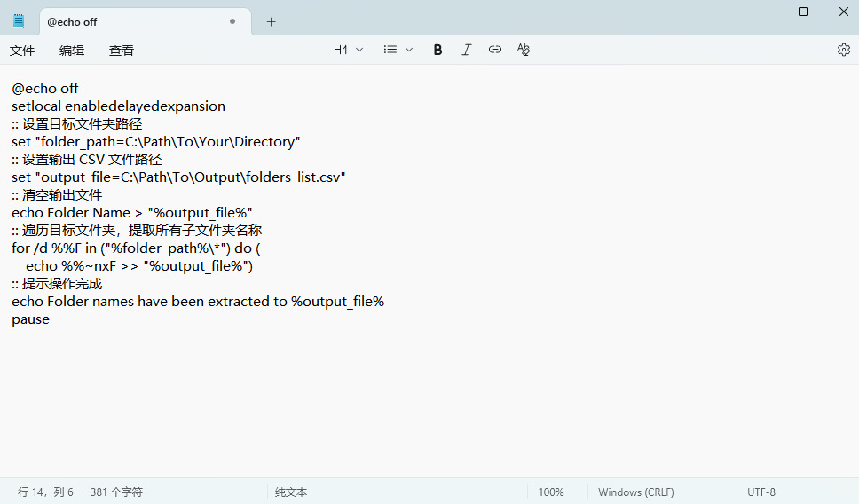The height and width of the screenshot is (504, 859).
Task: Click the '纯文本' status bar entry
Action: point(291,492)
